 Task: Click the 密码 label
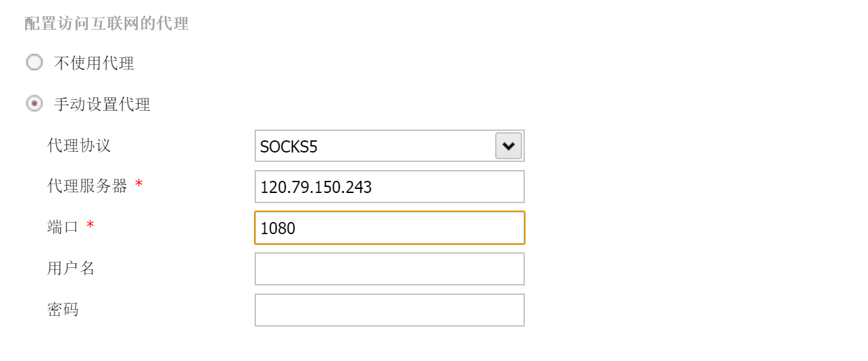tap(63, 310)
